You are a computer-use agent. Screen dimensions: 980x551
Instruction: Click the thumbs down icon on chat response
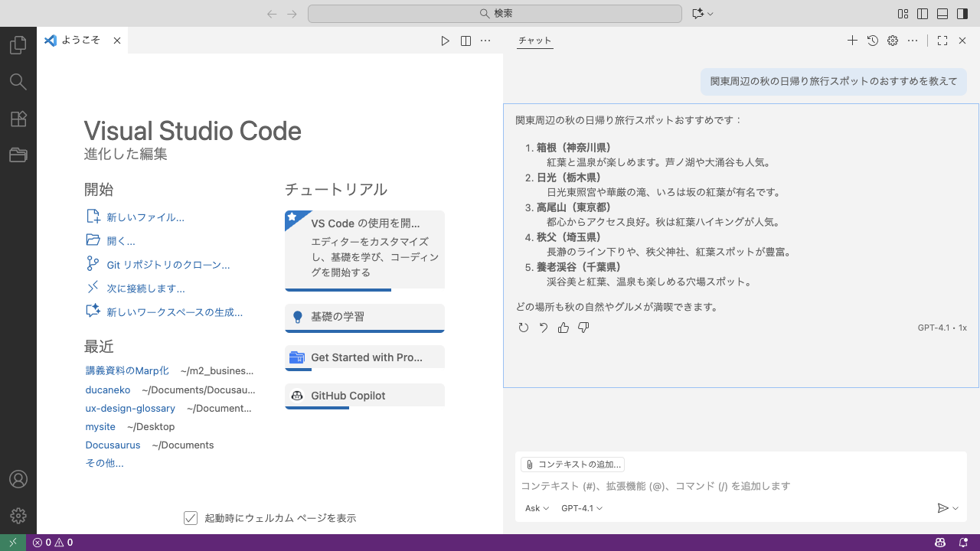583,328
